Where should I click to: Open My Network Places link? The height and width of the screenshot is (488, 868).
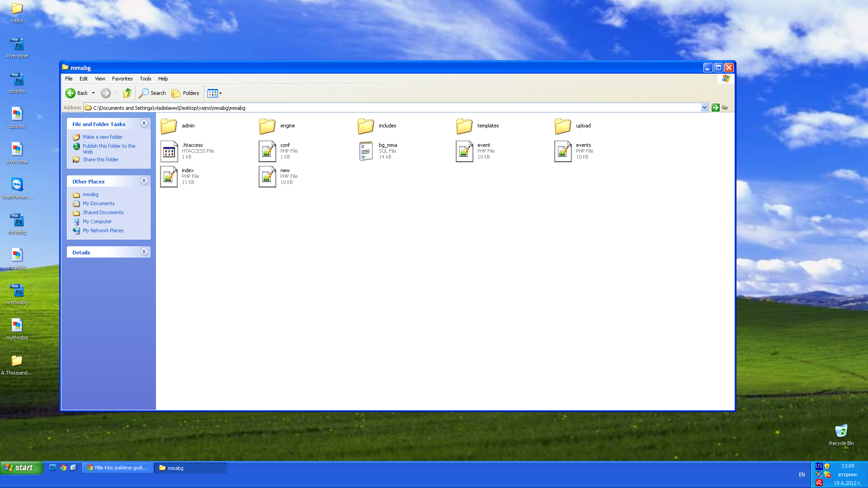[103, 230]
